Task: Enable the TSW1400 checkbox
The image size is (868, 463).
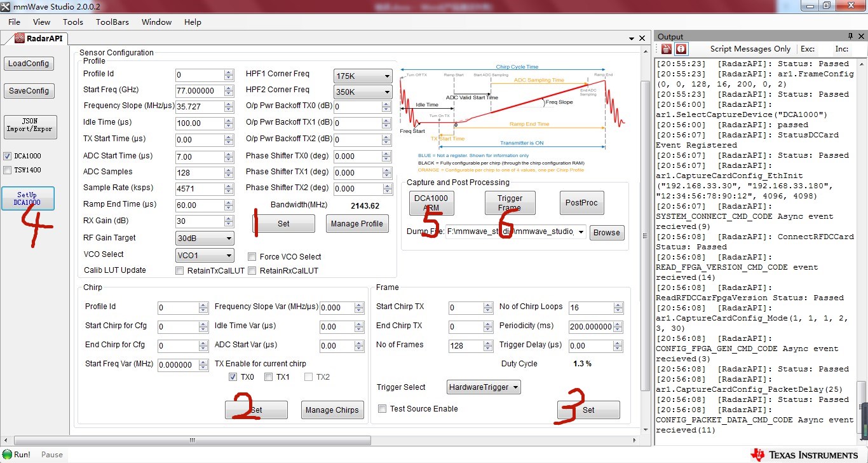Action: (7, 170)
